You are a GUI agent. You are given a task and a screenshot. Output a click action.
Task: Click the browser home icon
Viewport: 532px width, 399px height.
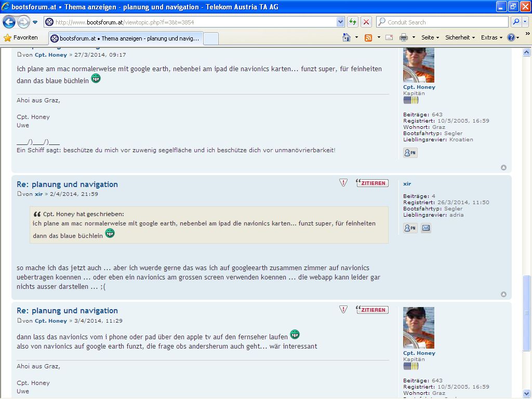(347, 37)
